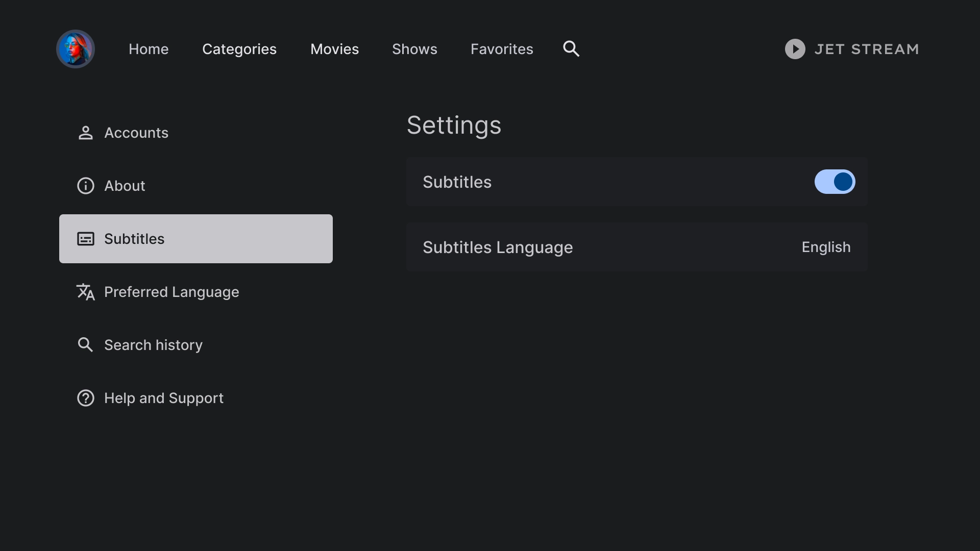This screenshot has width=980, height=551.
Task: Click the user profile avatar thumbnail
Action: [x=76, y=48]
